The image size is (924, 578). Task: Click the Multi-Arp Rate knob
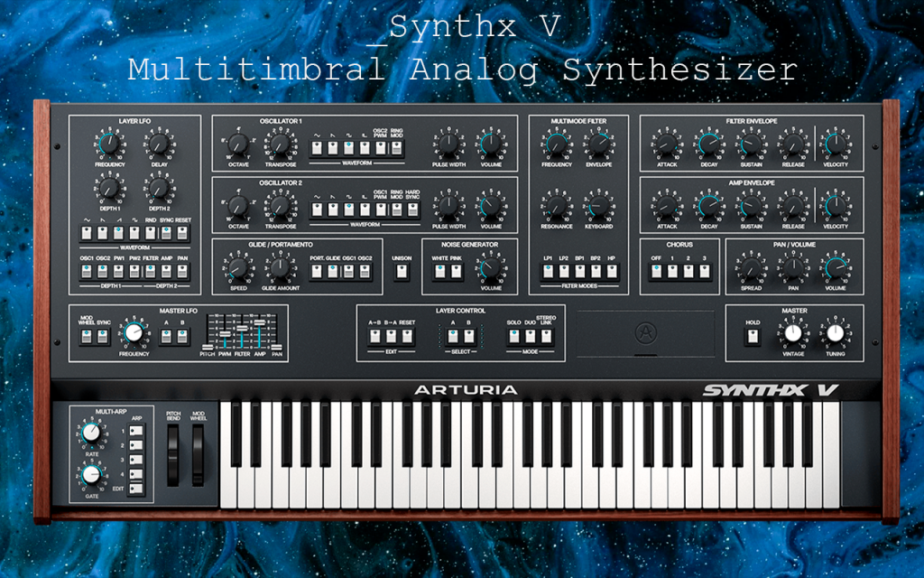(91, 433)
